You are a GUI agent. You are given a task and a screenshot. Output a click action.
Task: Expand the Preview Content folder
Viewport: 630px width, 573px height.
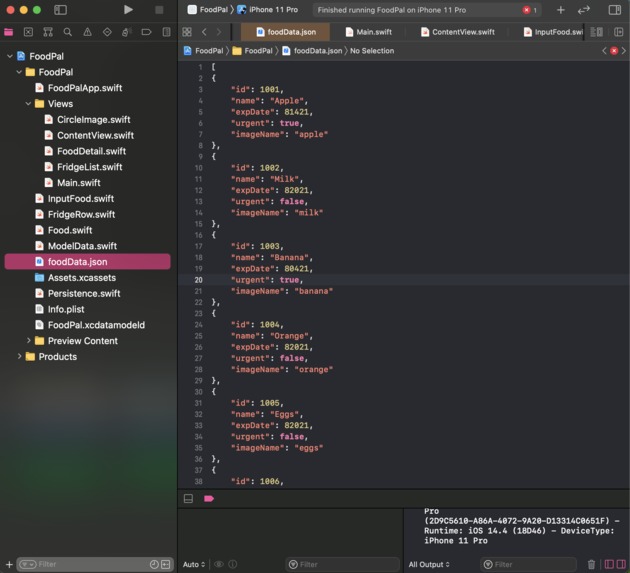click(28, 341)
